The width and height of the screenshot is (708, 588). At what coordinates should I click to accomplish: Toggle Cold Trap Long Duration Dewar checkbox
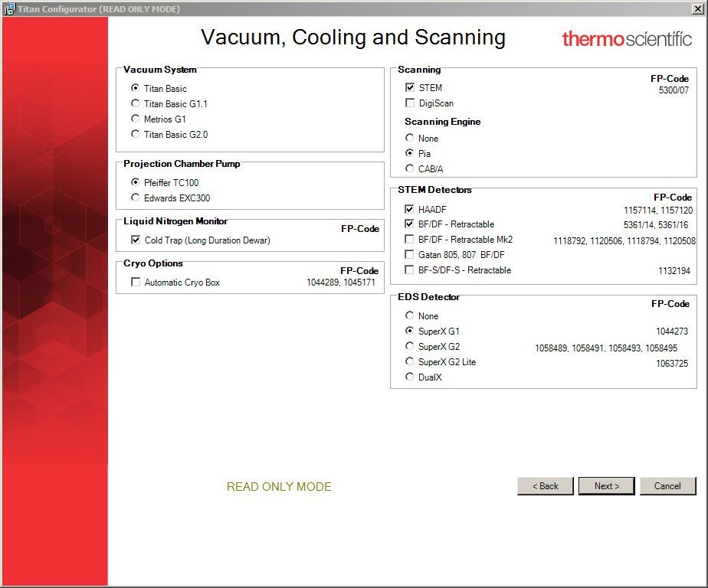point(136,240)
